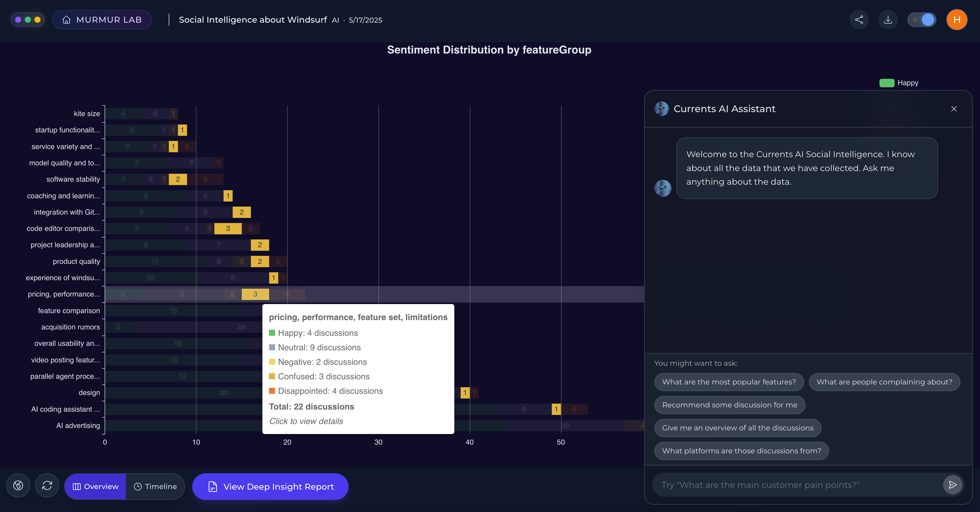Image resolution: width=980 pixels, height=512 pixels.
Task: Click the send arrow in the chat box
Action: (952, 484)
